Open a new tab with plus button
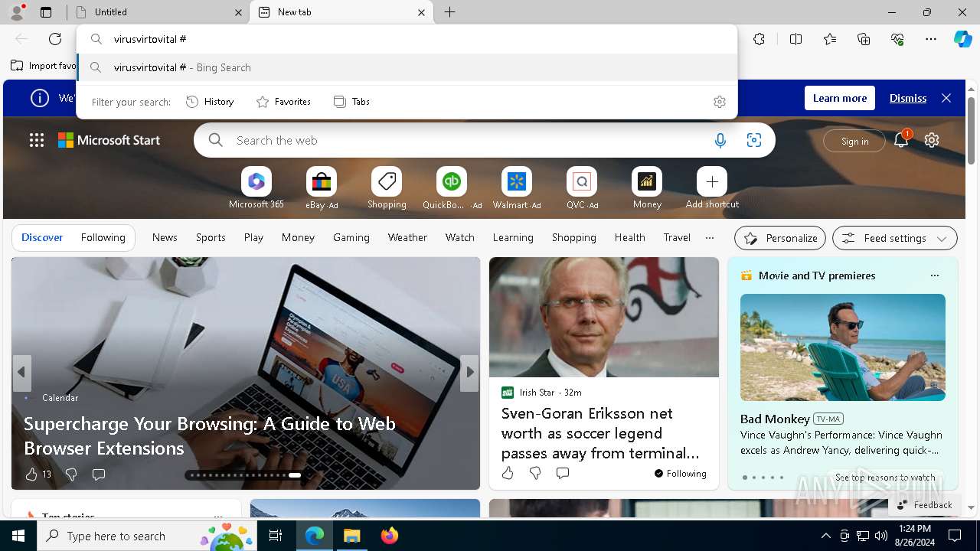Screen dimensions: 980x551 [450, 12]
